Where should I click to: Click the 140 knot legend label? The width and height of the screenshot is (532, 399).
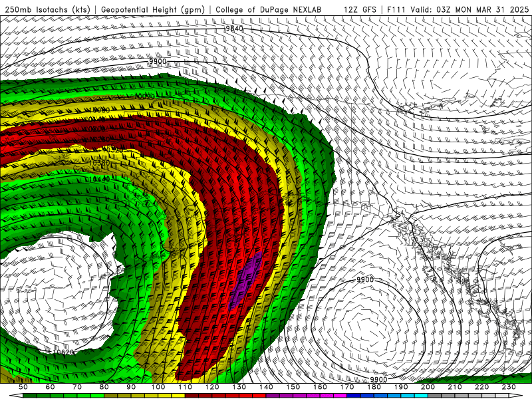pos(266,387)
